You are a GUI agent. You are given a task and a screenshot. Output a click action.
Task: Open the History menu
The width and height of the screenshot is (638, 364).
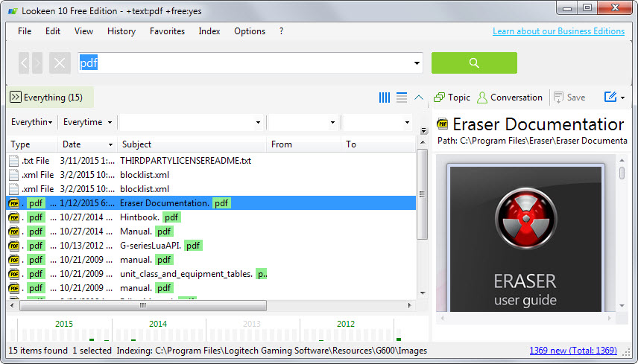(121, 31)
